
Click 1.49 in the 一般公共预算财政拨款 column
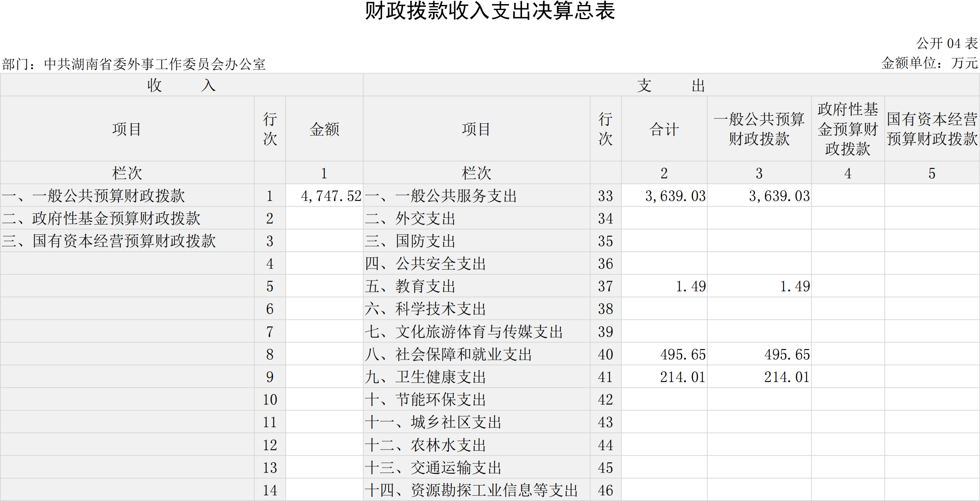pyautogui.click(x=795, y=286)
